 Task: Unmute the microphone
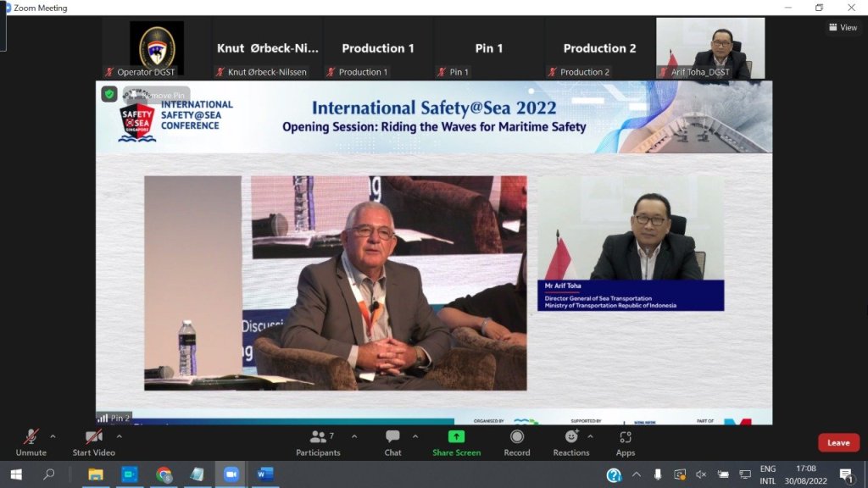coord(31,437)
